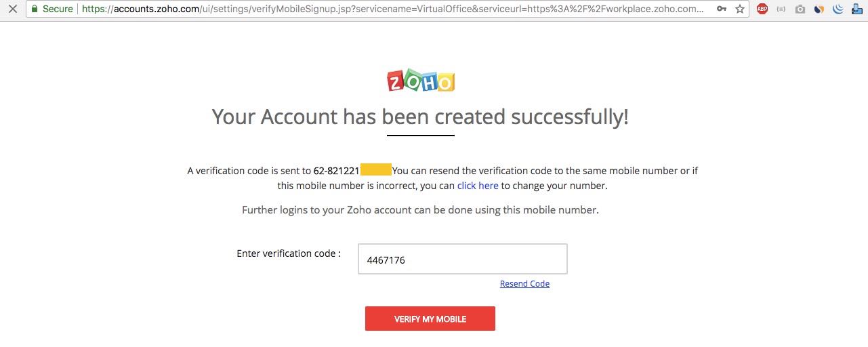Open the Adblock Plus extension
868x347 pixels.
(x=762, y=9)
